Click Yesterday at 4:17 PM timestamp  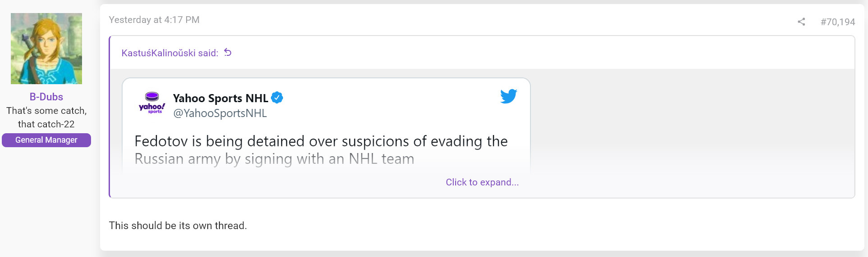pyautogui.click(x=154, y=20)
